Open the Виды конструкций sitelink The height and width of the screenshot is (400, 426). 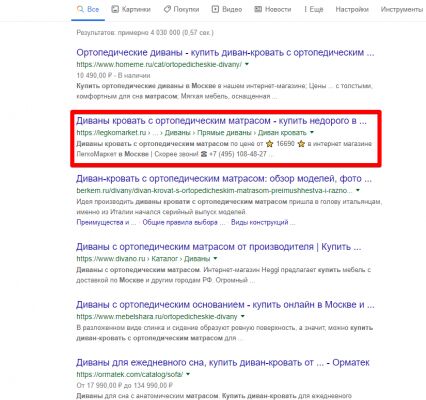tap(263, 222)
